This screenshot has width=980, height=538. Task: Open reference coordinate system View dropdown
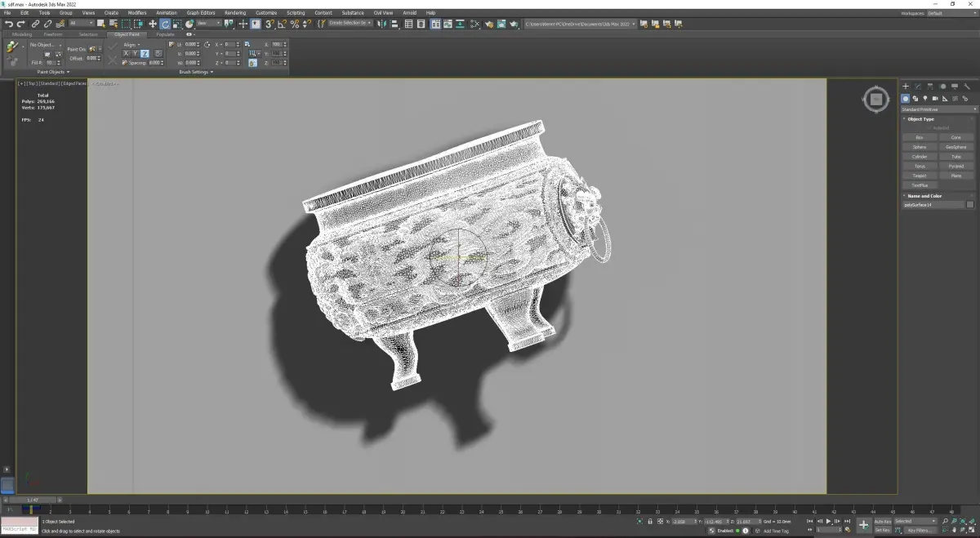tap(207, 24)
